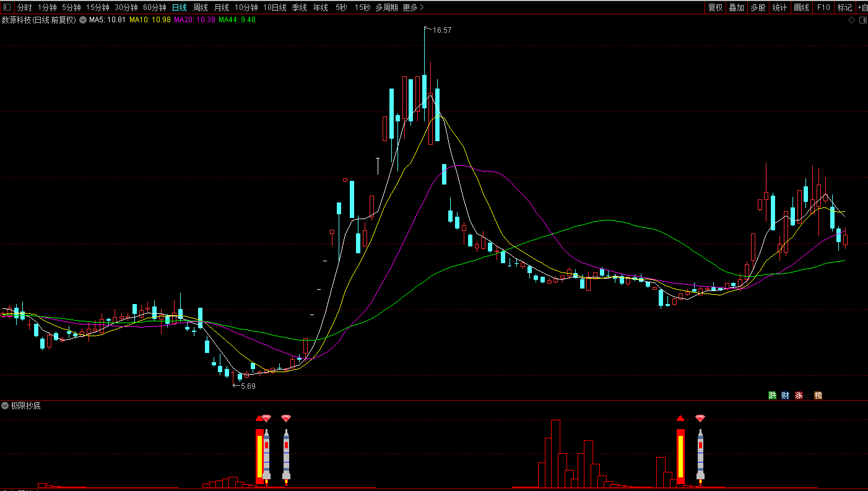Screen dimensions: 868x491
Task: Click the first rocket signal in indicator panel
Action: (x=266, y=455)
